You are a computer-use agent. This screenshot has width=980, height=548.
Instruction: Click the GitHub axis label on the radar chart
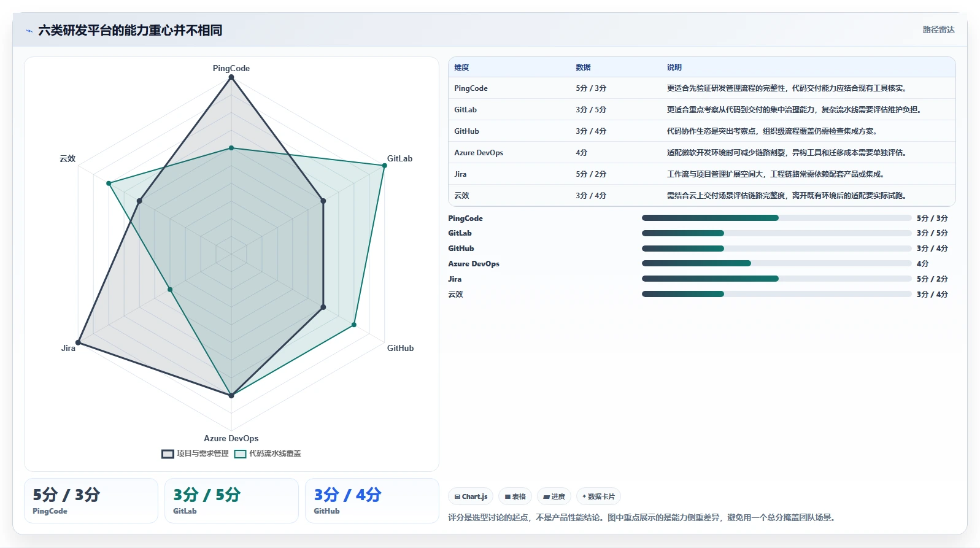pyautogui.click(x=400, y=348)
